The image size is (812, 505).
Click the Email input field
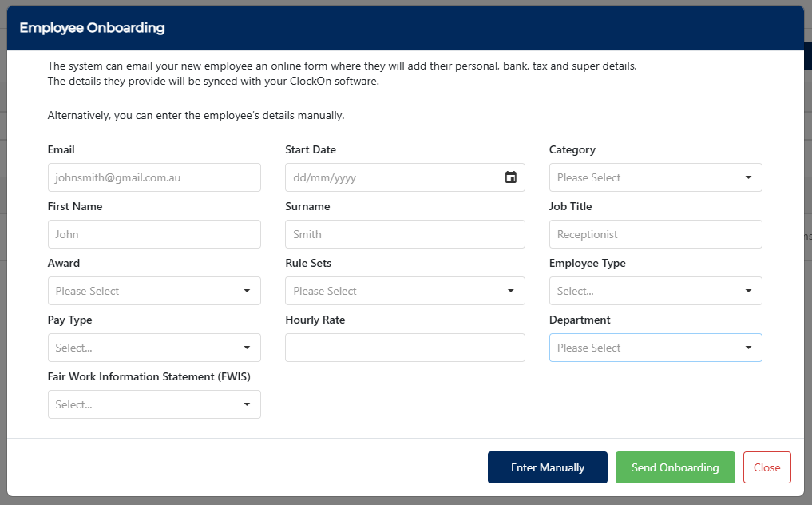(x=154, y=177)
